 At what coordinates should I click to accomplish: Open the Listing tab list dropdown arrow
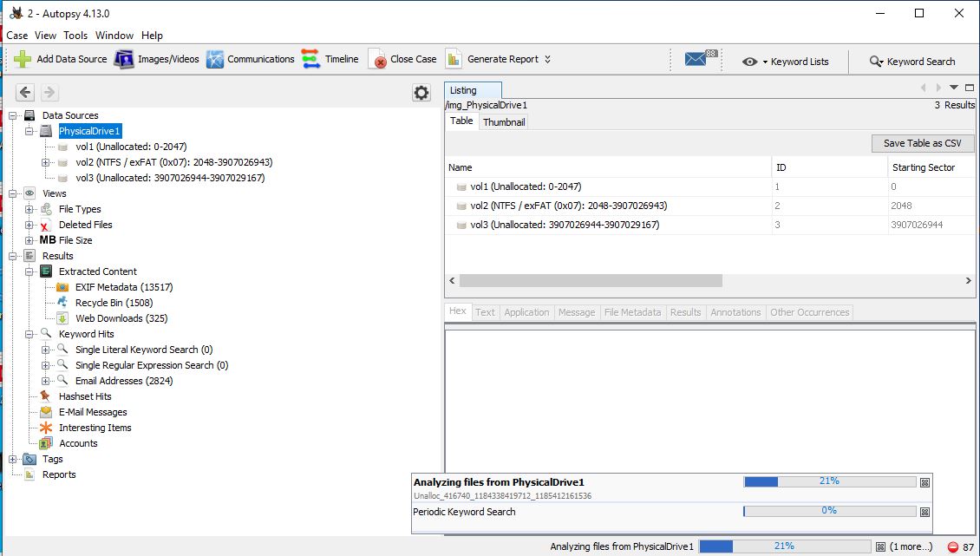point(954,88)
